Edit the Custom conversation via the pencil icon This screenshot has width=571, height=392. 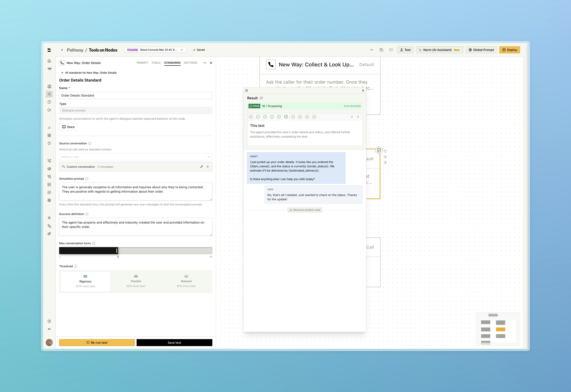(202, 167)
